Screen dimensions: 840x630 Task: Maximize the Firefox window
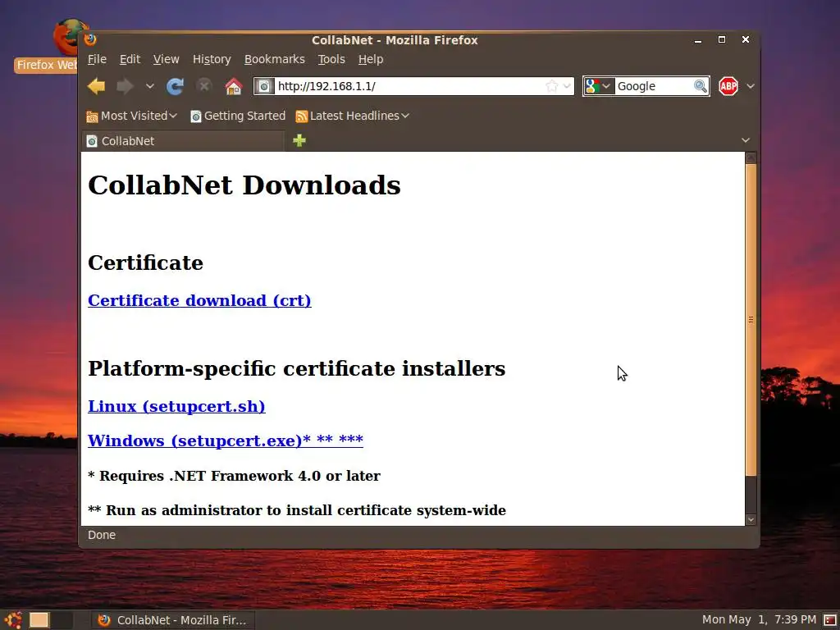(x=722, y=39)
